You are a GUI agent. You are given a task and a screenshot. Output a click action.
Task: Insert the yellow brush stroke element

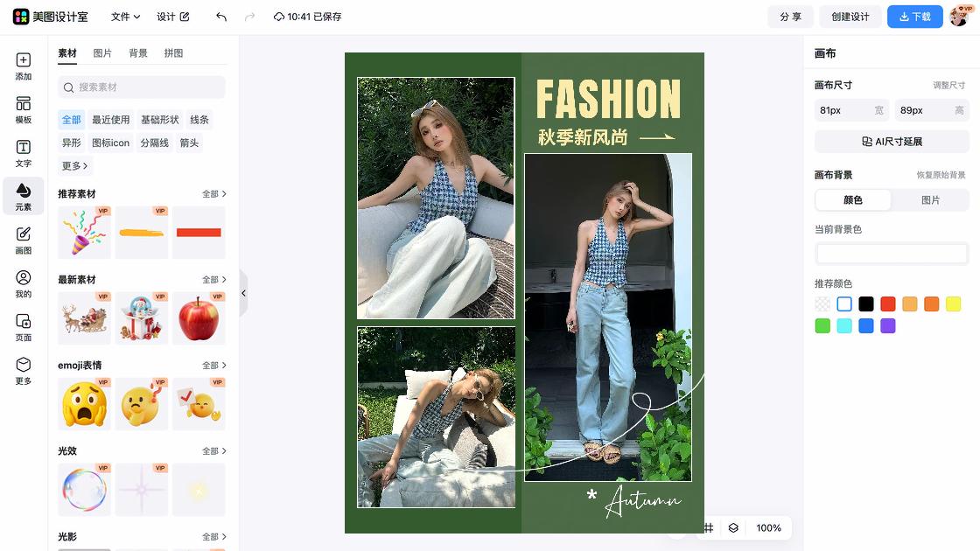coord(141,233)
